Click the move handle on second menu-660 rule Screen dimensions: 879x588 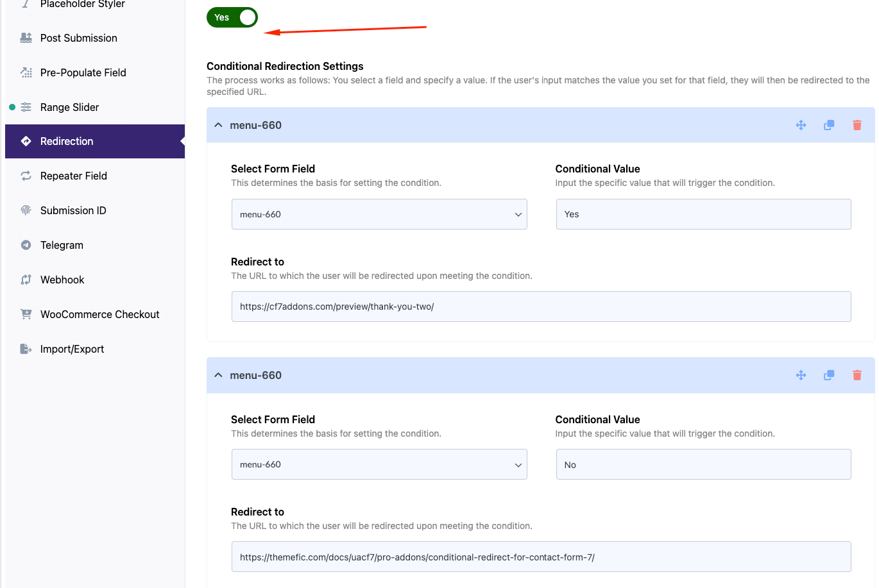pyautogui.click(x=801, y=375)
